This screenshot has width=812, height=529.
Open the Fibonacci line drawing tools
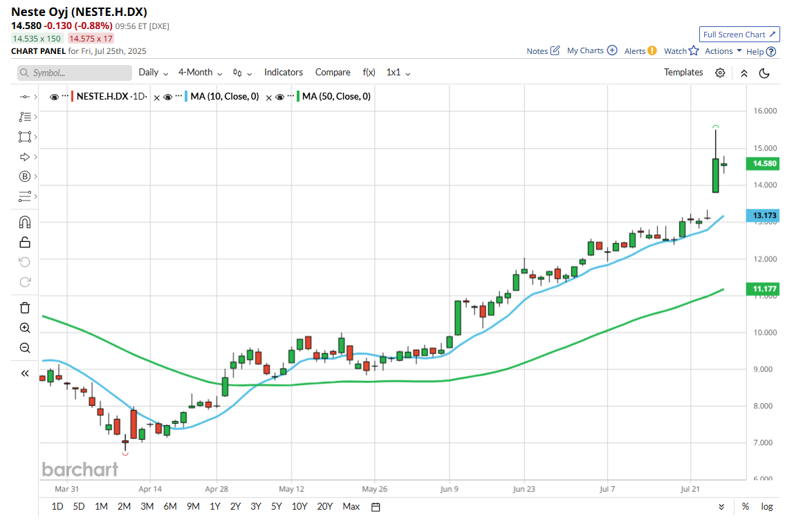24,117
